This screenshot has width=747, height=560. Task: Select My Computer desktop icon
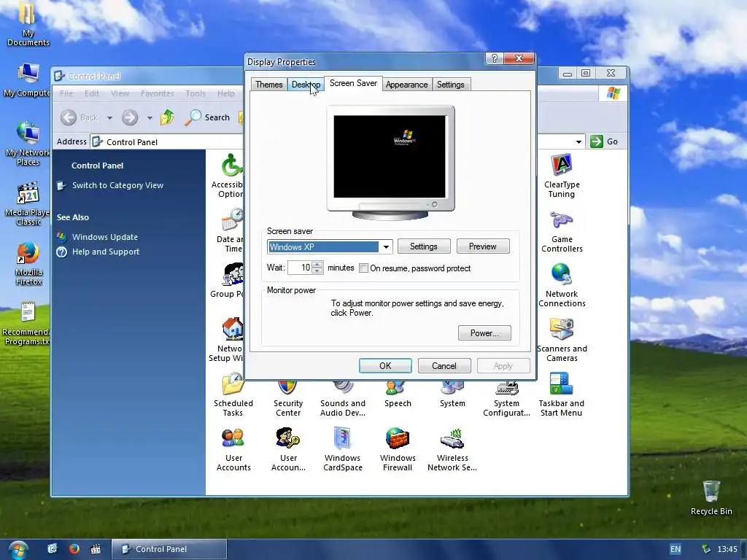pyautogui.click(x=27, y=79)
